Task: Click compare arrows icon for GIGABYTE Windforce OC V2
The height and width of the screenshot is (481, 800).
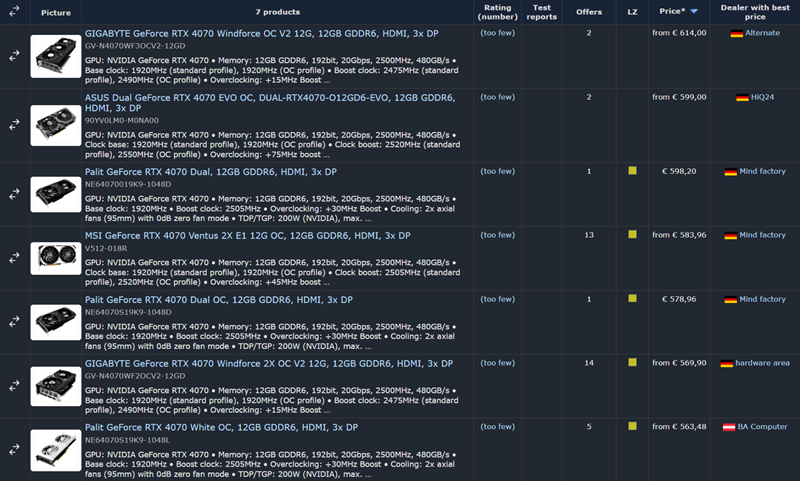Action: tap(15, 59)
